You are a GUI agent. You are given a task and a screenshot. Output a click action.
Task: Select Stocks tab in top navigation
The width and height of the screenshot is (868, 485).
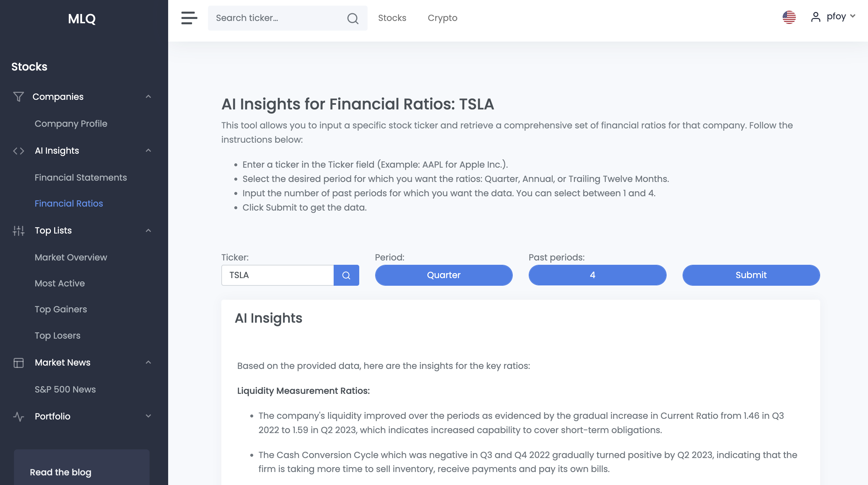[x=392, y=18]
